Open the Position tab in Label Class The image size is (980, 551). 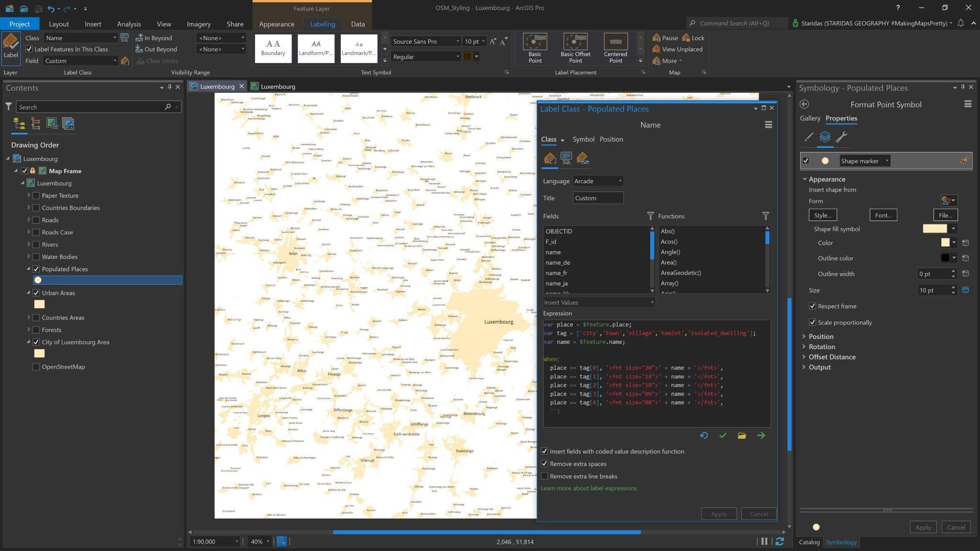pos(611,140)
